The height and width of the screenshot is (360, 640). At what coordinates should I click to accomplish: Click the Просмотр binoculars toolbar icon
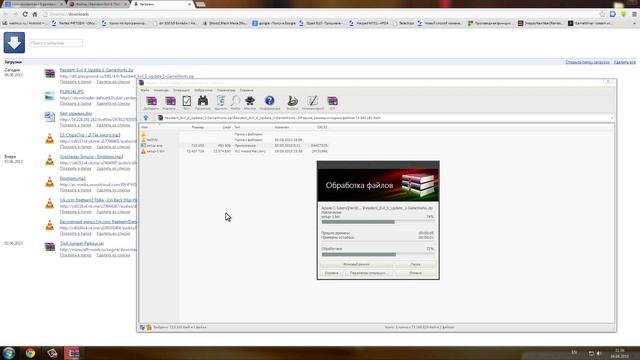coord(203,101)
